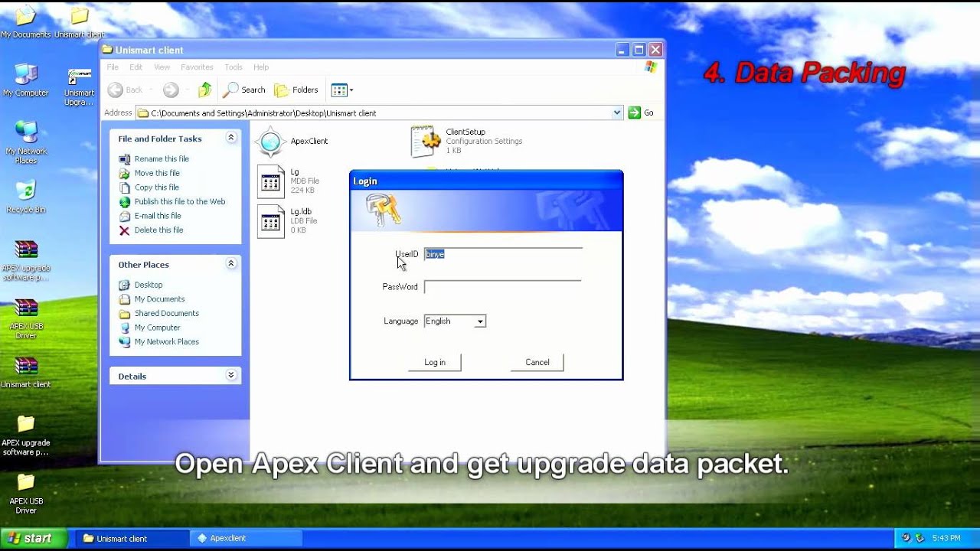
Task: Click the address bar path field
Action: tap(380, 112)
